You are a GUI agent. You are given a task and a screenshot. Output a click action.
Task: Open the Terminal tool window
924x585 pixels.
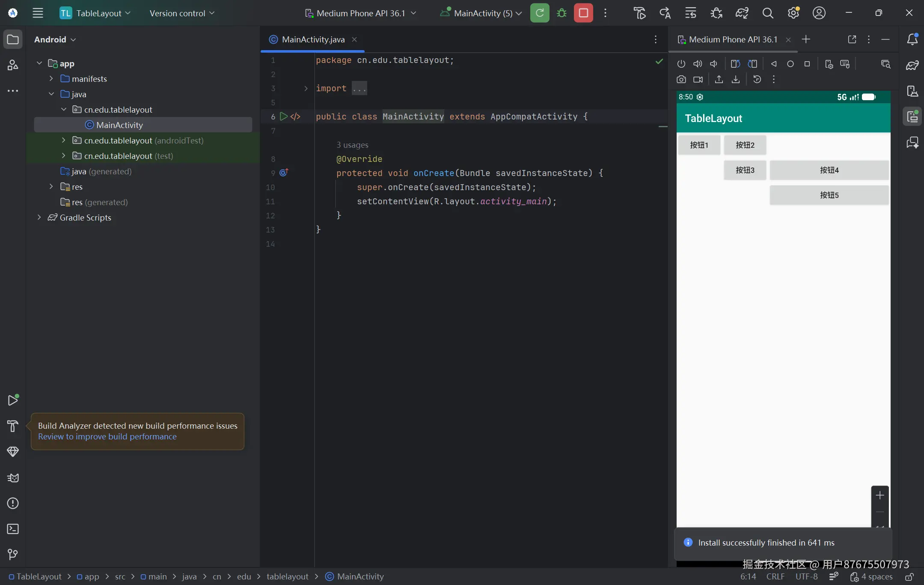tap(13, 529)
